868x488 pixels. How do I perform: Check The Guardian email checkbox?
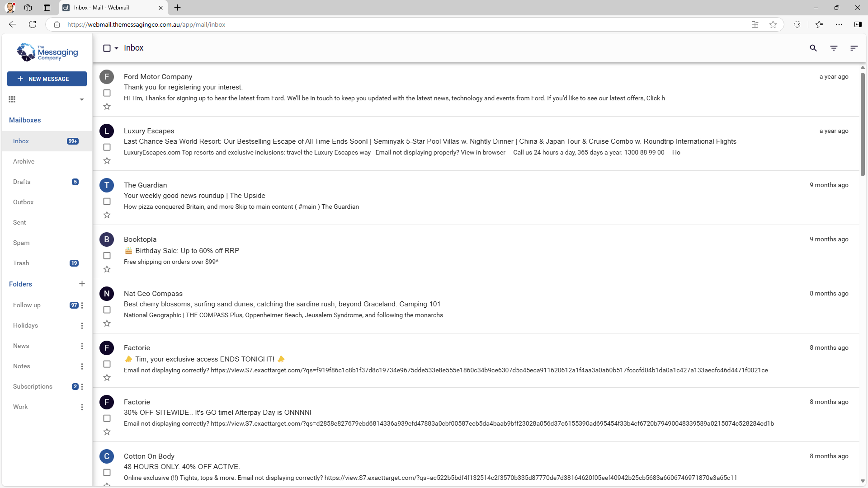(x=107, y=201)
